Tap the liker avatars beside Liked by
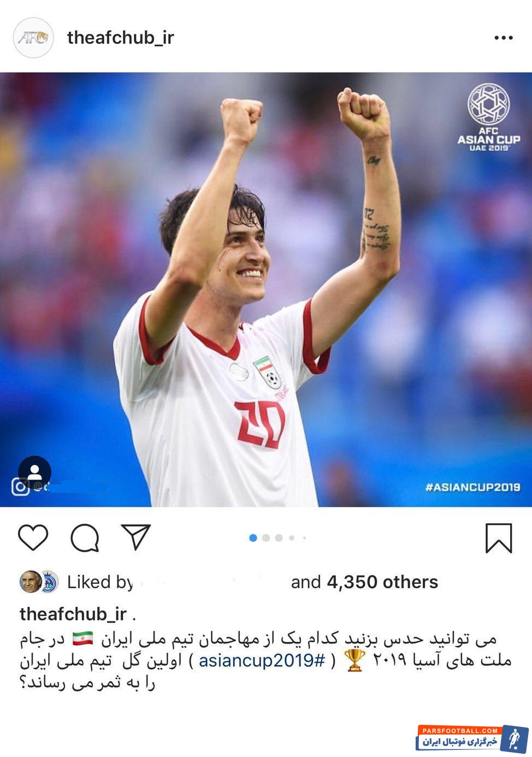 (39, 582)
